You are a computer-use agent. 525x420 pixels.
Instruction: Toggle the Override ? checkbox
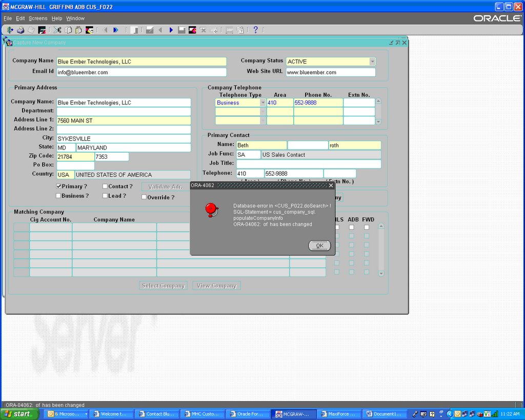click(x=144, y=197)
